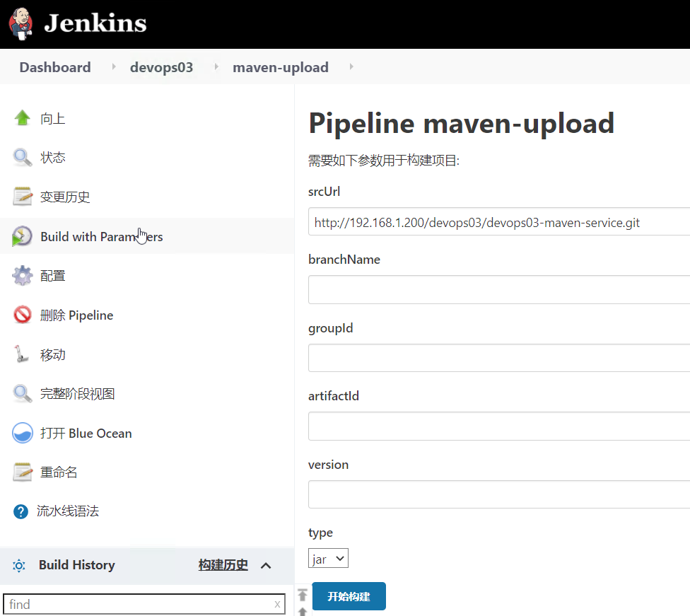Go to Dashboard breadcrumb
Viewport: 690px width, 616px height.
tap(55, 67)
